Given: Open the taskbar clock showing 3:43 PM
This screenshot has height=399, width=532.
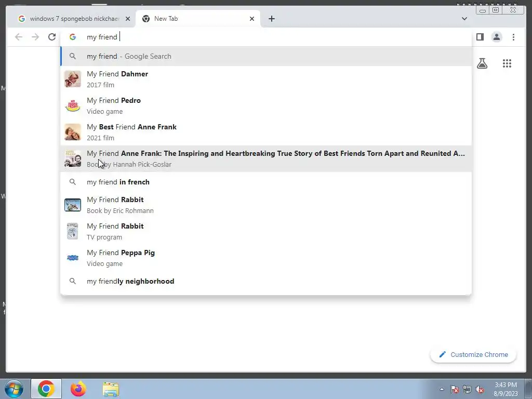Looking at the screenshot, I should coord(506,389).
